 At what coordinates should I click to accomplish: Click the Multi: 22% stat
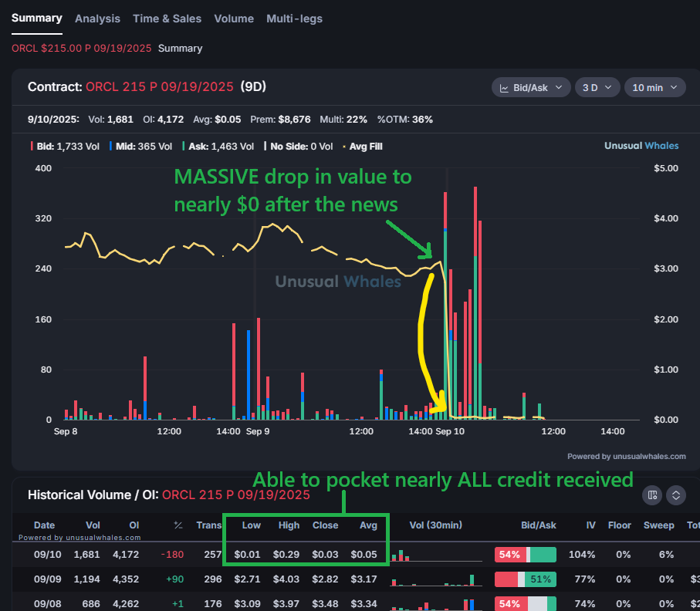pyautogui.click(x=343, y=119)
